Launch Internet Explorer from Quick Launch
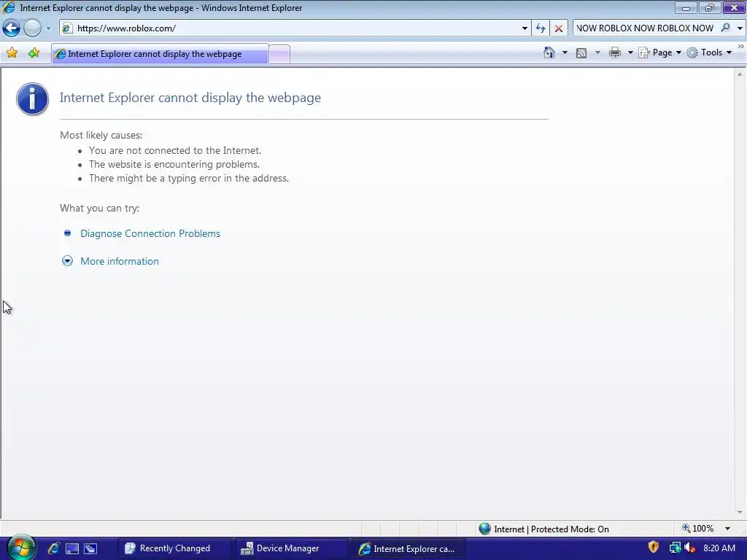 (53, 548)
